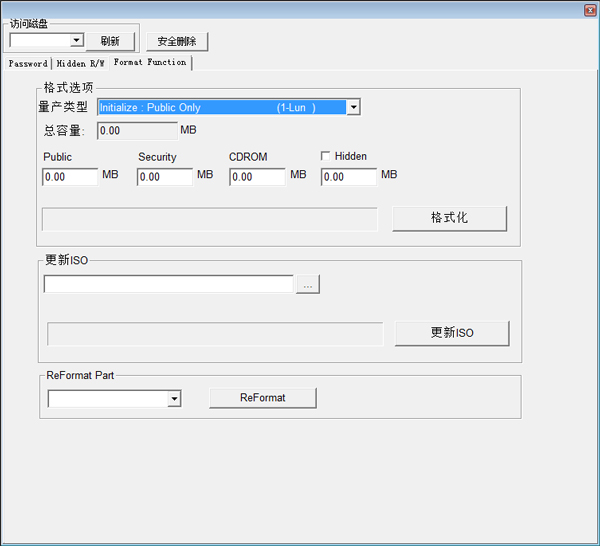
Task: Click the 安全删除 safe remove button
Action: tap(177, 41)
